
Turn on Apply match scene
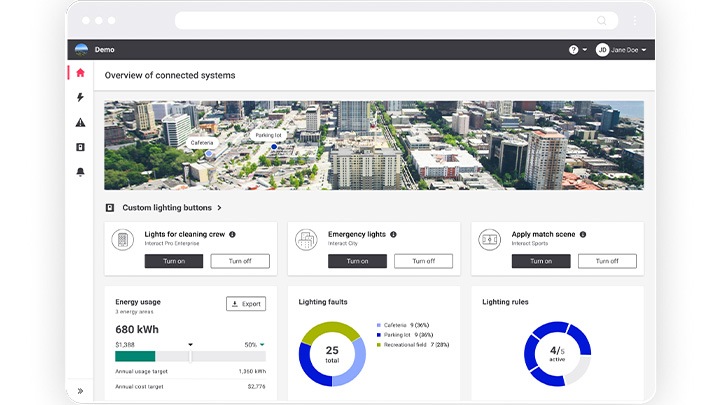click(x=541, y=261)
